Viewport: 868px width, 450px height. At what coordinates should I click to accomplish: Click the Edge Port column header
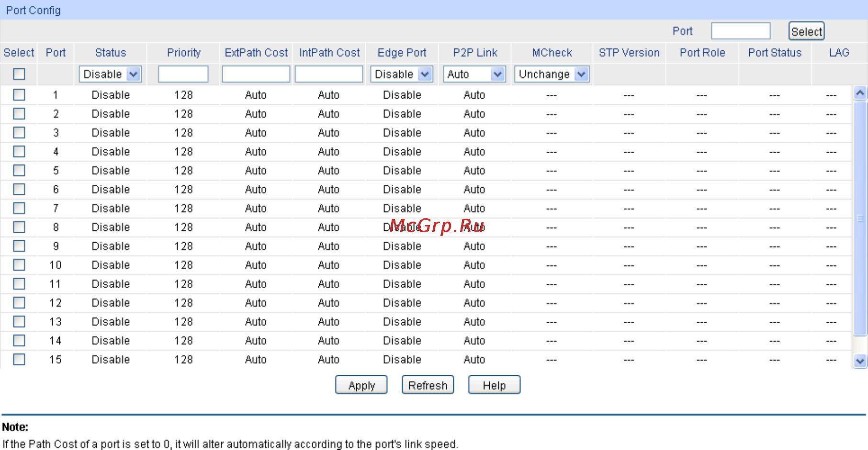[x=402, y=53]
